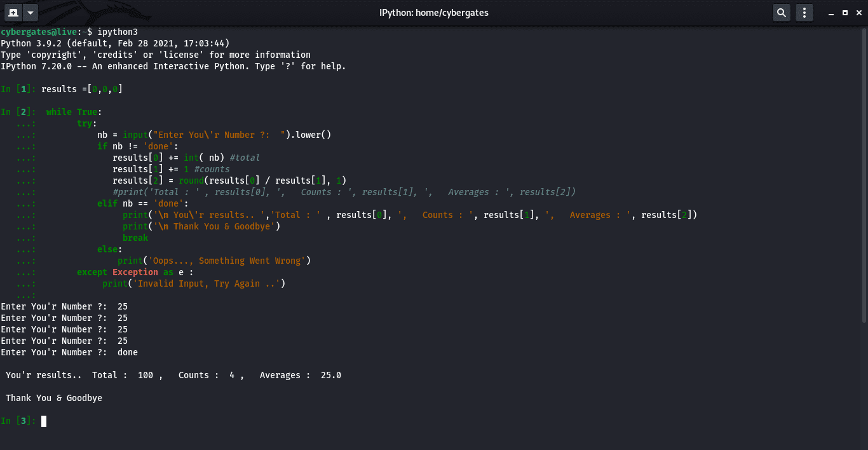This screenshot has width=868, height=450.
Task: Click the 'results =[0,0,0]' statement
Action: pyautogui.click(x=82, y=89)
